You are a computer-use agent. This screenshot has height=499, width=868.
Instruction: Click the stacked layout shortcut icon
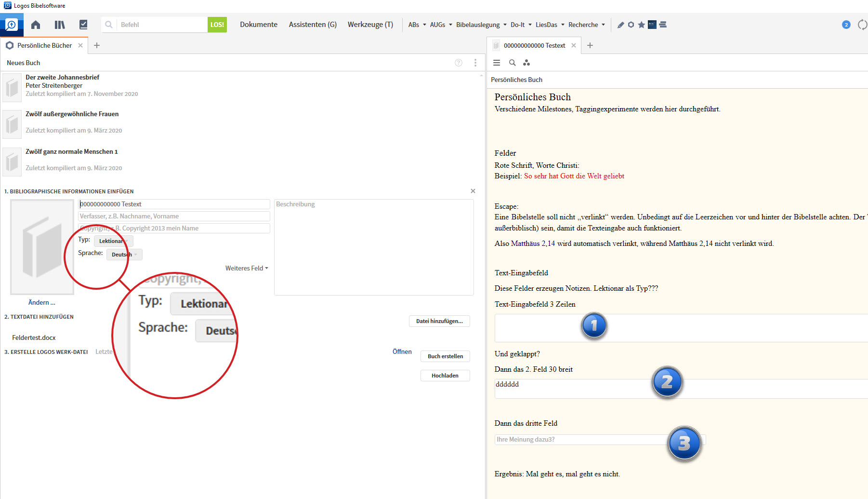663,25
